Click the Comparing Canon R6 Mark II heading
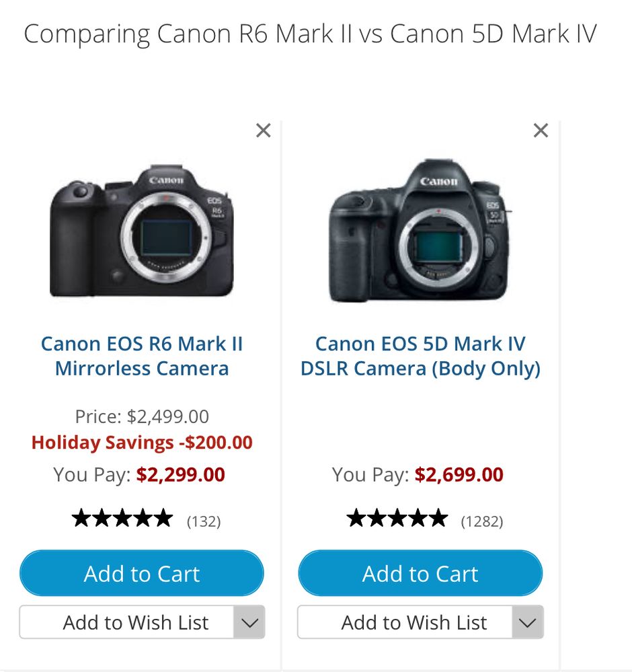The image size is (632, 672). (x=310, y=34)
